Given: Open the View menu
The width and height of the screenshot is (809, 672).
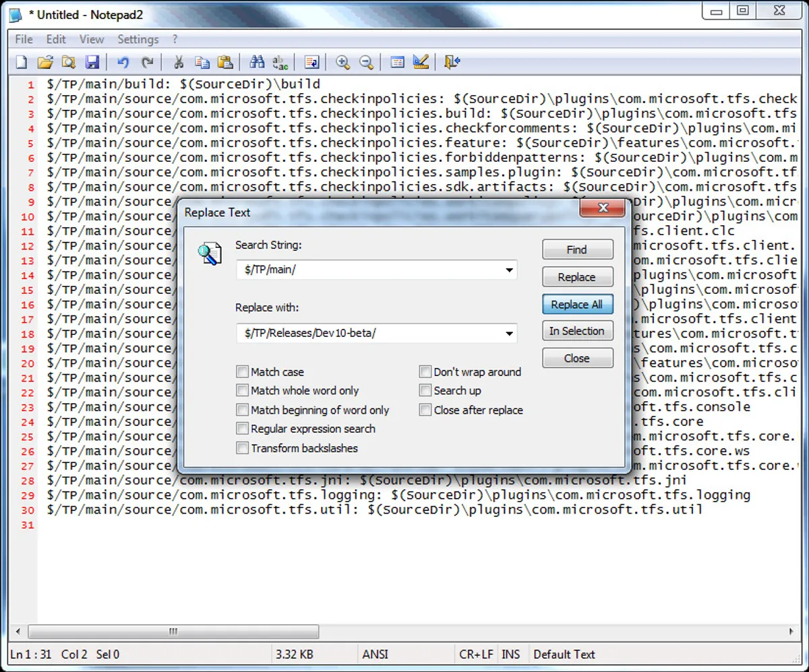Looking at the screenshot, I should pos(92,39).
